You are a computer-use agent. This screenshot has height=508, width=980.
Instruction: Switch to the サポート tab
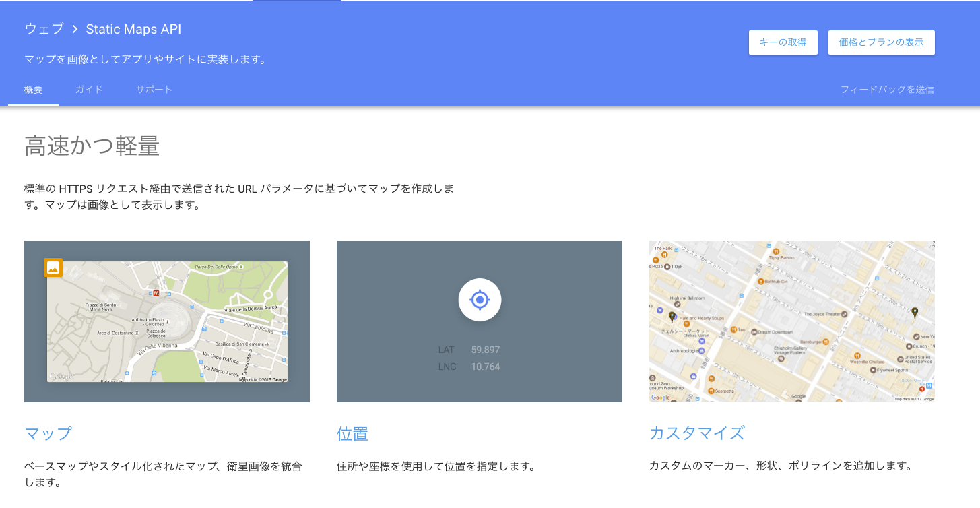[x=154, y=90]
